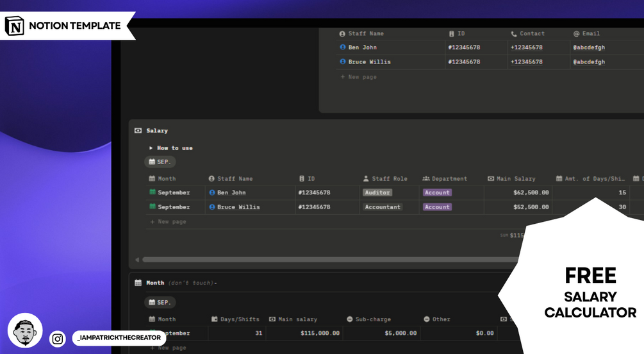The image size is (644, 354).
Task: Click Month column header in Salary table
Action: 162,179
